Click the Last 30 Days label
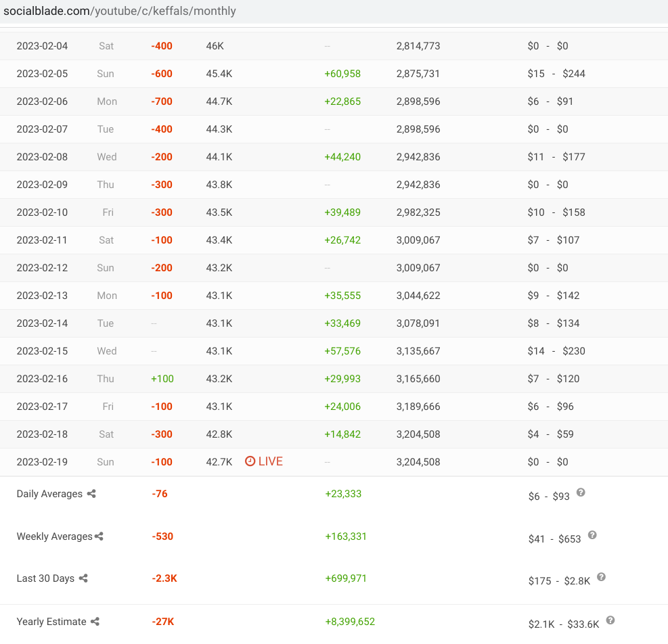Screen dimensions: 668x644 [x=45, y=578]
